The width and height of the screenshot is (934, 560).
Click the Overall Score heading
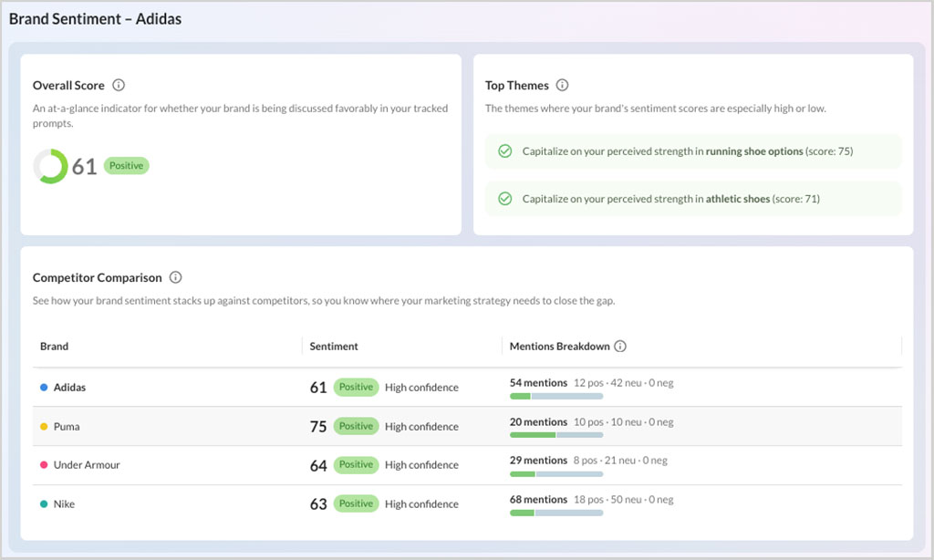point(68,85)
